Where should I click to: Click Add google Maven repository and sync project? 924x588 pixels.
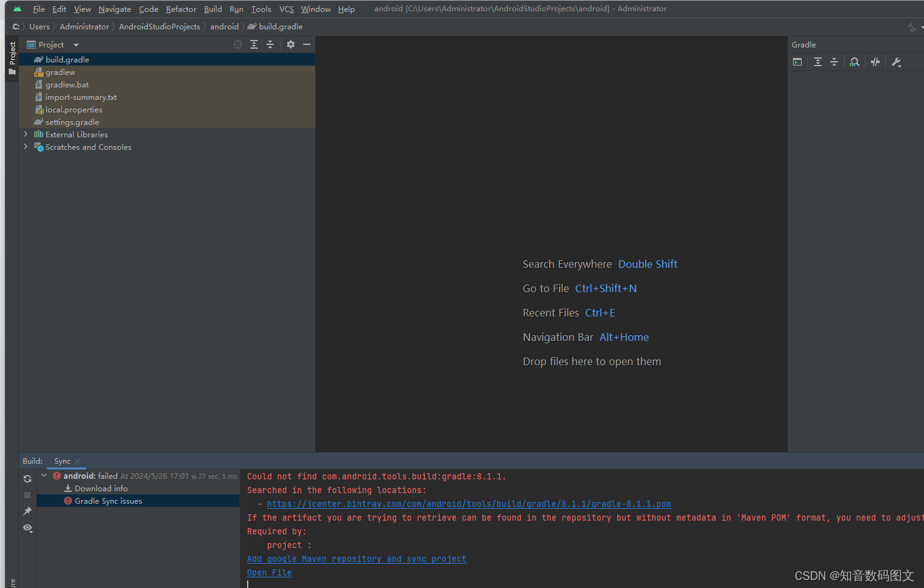pos(357,559)
